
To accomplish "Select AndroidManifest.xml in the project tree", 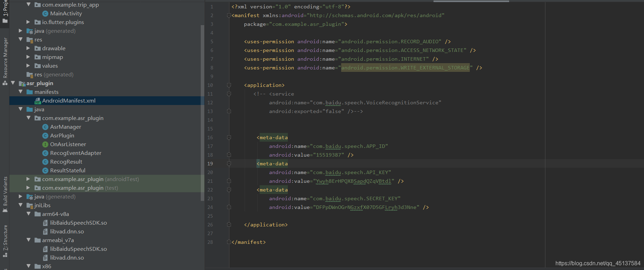I will tap(107, 101).
